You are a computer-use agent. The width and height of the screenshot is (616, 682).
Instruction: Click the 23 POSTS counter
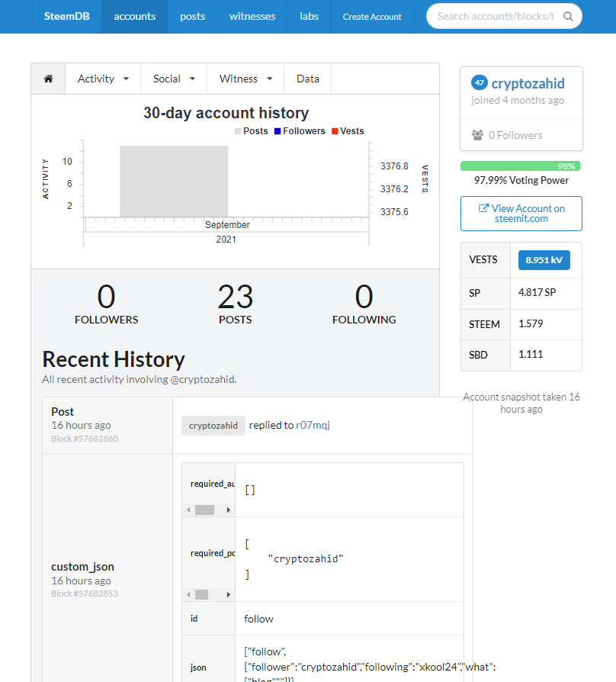coord(235,304)
